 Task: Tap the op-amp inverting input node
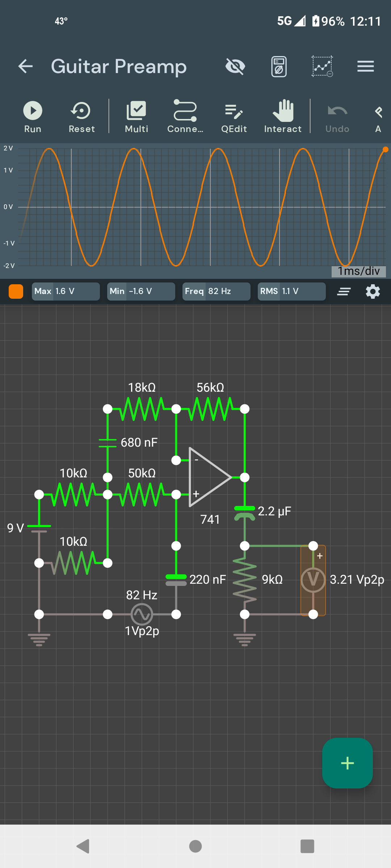tap(176, 460)
